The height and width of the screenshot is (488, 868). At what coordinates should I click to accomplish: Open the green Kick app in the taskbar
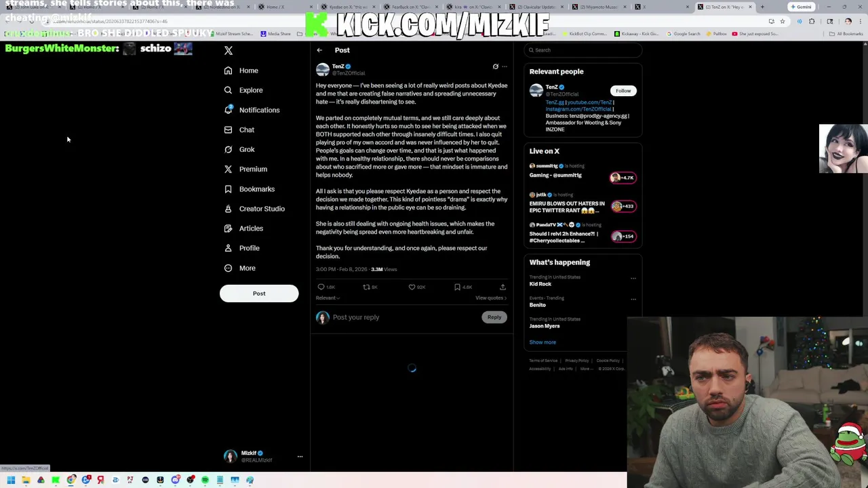point(56,480)
